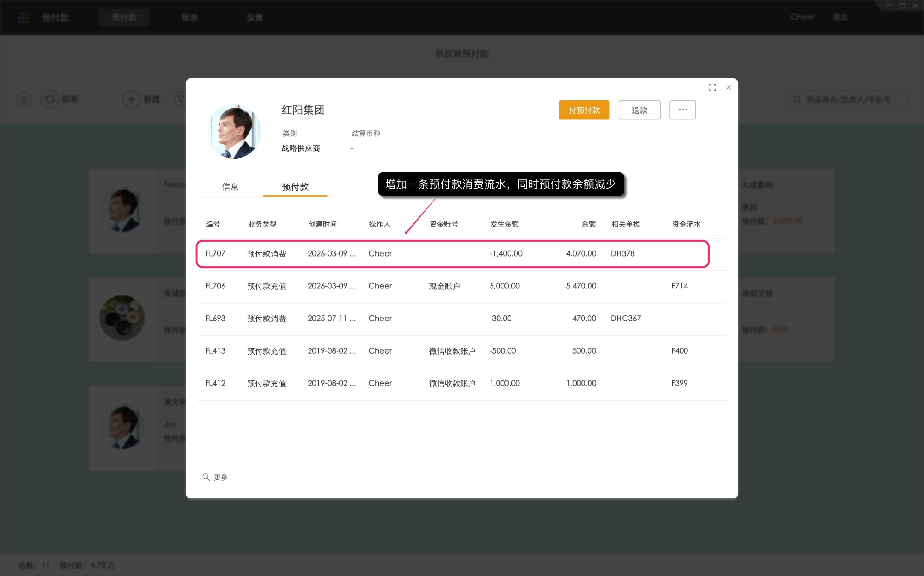Click the refresh (刷新) icon in the toolbar
Screen dimensions: 924x576
point(50,99)
